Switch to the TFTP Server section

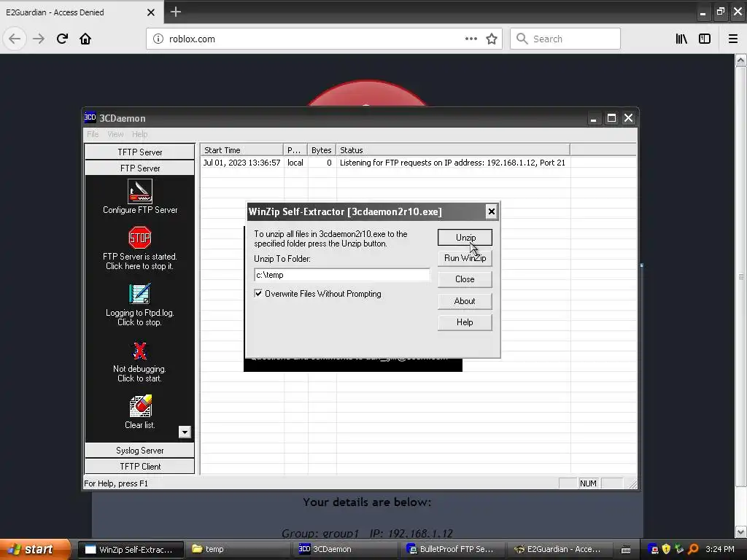(x=139, y=152)
